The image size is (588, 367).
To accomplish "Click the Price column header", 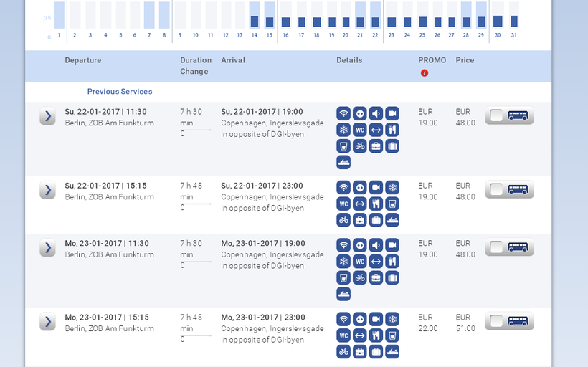I will tap(465, 60).
